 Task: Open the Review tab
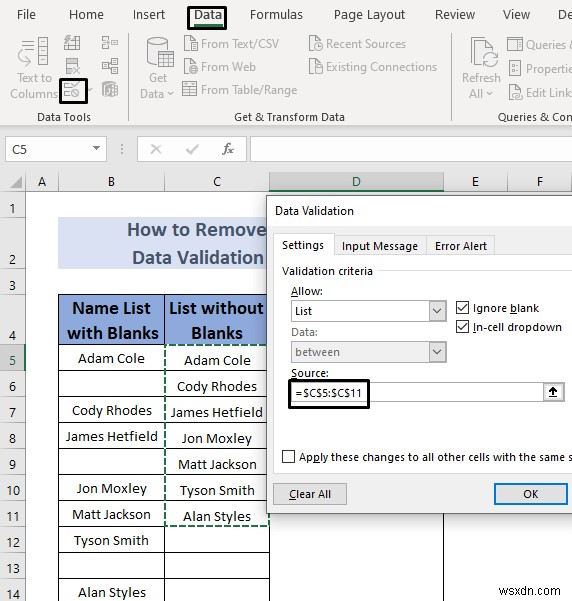coord(455,15)
